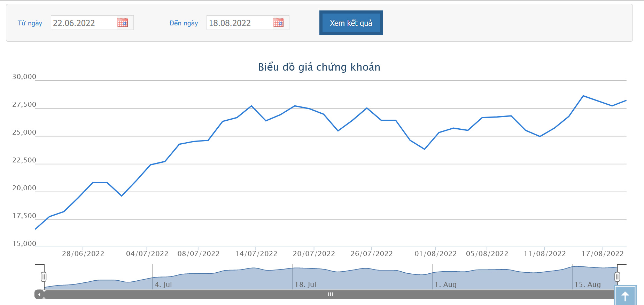Viewport: 644px width, 305px height.
Task: Click the Từ ngày date input field
Action: click(92, 23)
